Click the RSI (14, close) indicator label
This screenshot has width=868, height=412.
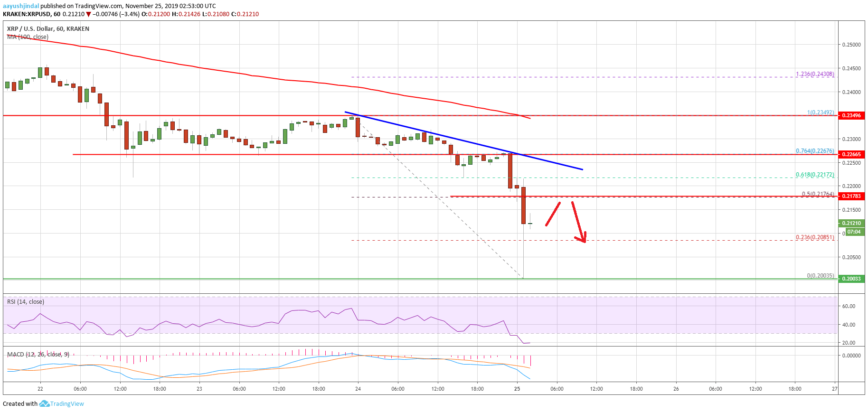[x=26, y=302]
